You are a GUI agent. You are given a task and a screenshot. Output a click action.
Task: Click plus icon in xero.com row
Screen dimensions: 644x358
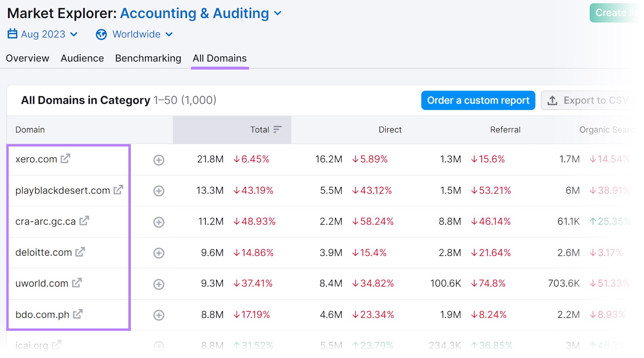point(159,160)
